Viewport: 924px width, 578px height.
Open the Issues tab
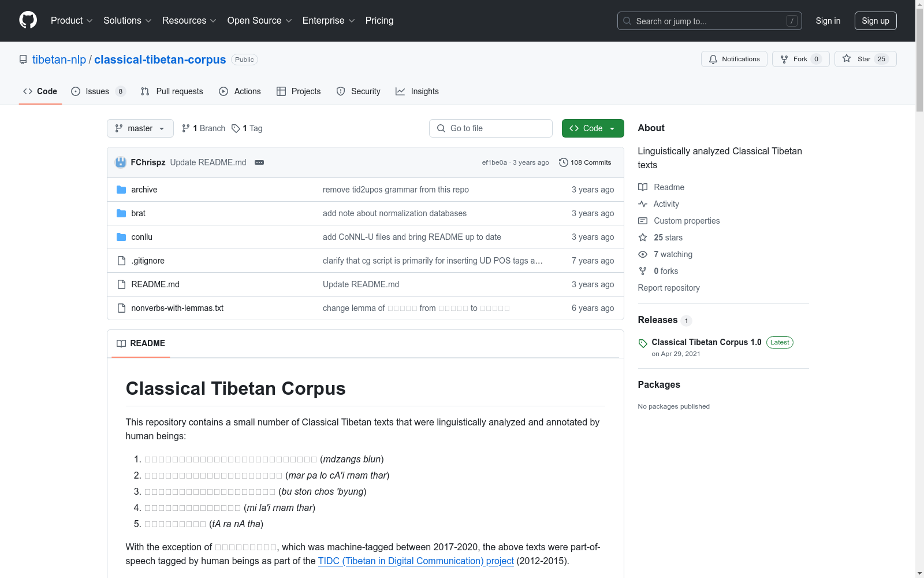pyautogui.click(x=98, y=91)
